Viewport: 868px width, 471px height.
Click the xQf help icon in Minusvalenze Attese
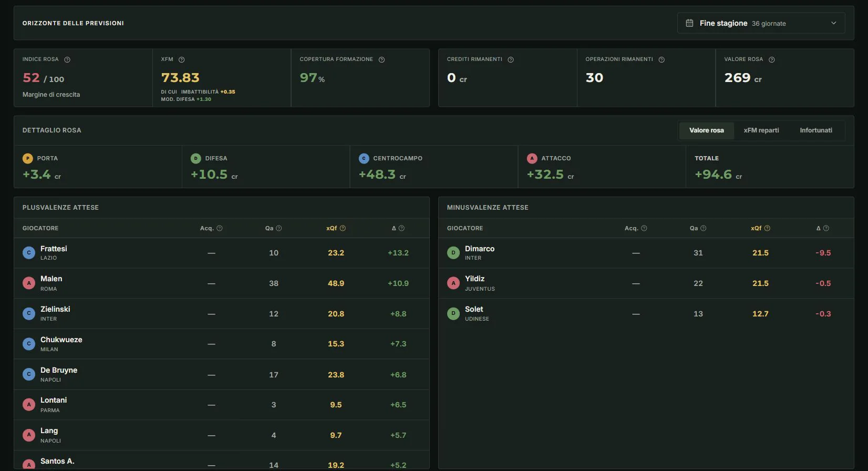click(x=767, y=228)
